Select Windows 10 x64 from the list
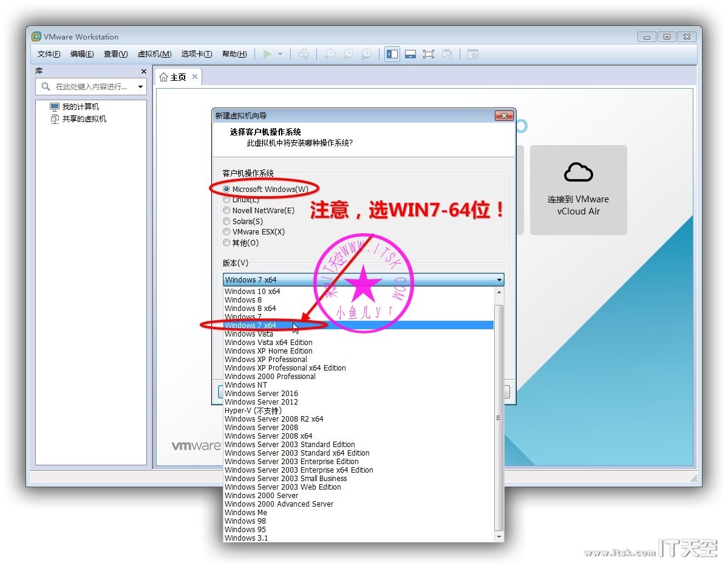Viewport: 728px width, 568px height. (252, 292)
